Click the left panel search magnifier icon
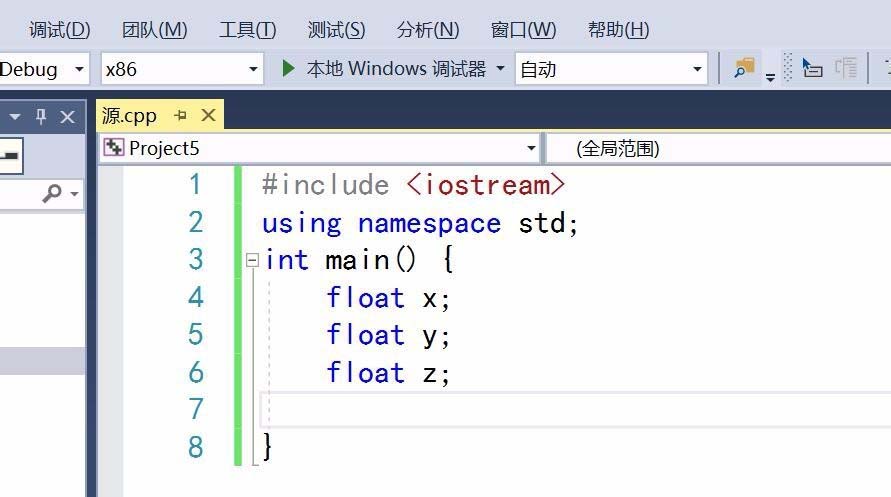Image resolution: width=891 pixels, height=497 pixels. 52,193
